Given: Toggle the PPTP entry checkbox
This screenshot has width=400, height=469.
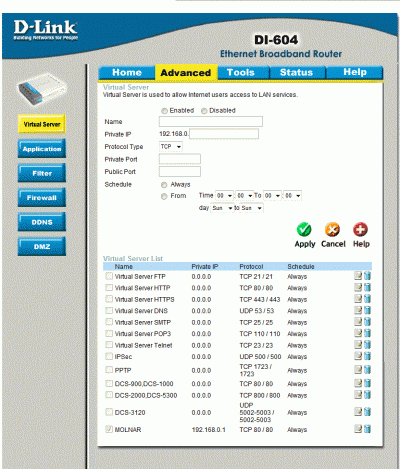Looking at the screenshot, I should click(109, 370).
